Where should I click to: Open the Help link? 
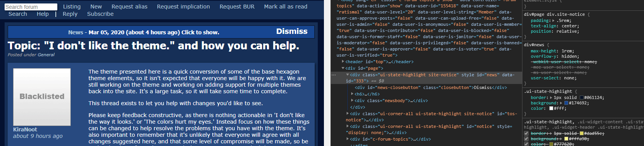pos(43,14)
